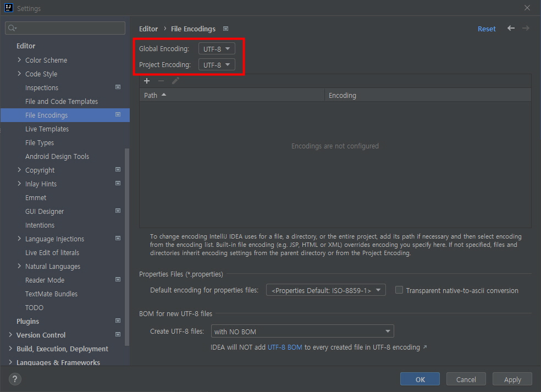Open the UTF-8 BOM hyperlink
The width and height of the screenshot is (541, 392).
tap(285, 347)
